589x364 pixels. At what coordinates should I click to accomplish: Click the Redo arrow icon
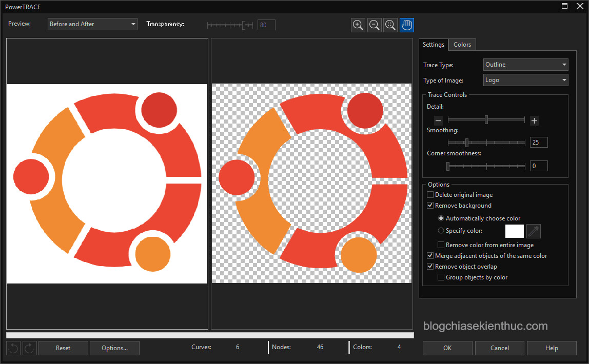point(30,348)
